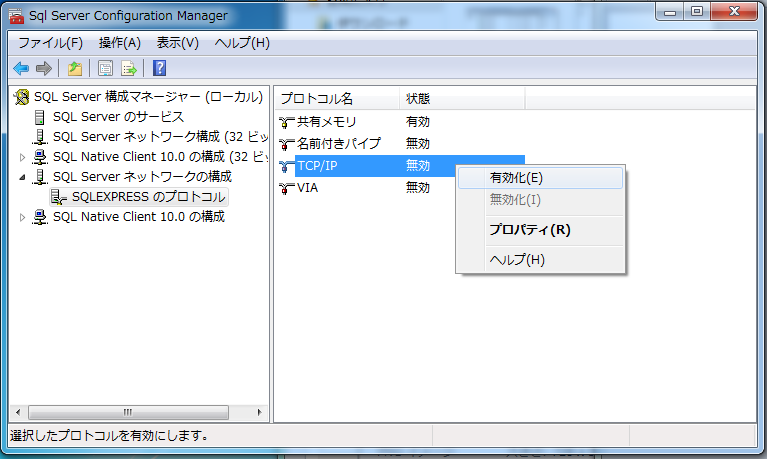Click the blue Help question mark icon

[159, 68]
